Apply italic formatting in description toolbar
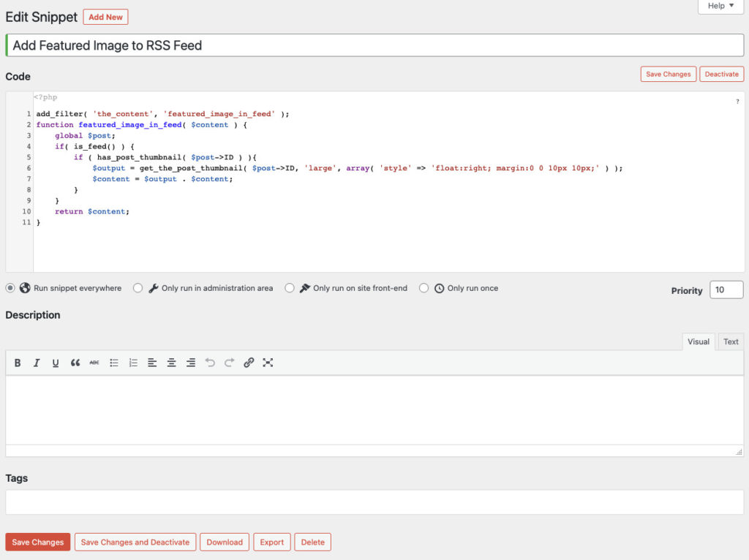 37,363
